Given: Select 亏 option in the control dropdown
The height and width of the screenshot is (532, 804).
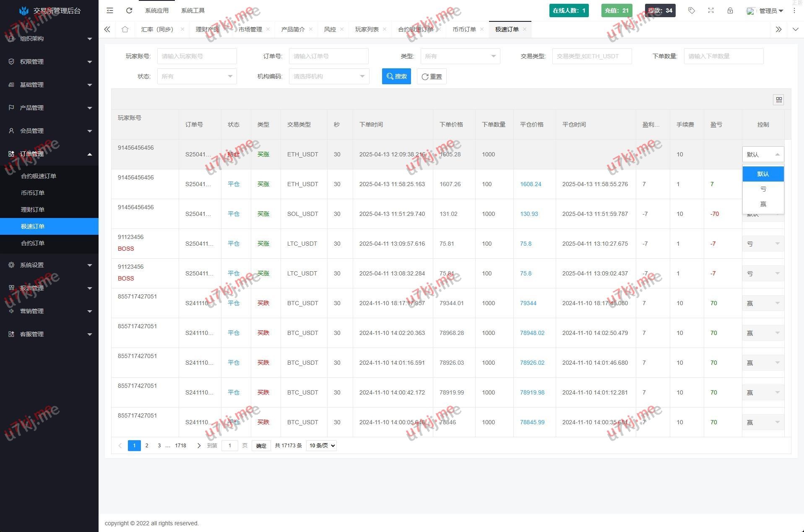Looking at the screenshot, I should tap(763, 189).
